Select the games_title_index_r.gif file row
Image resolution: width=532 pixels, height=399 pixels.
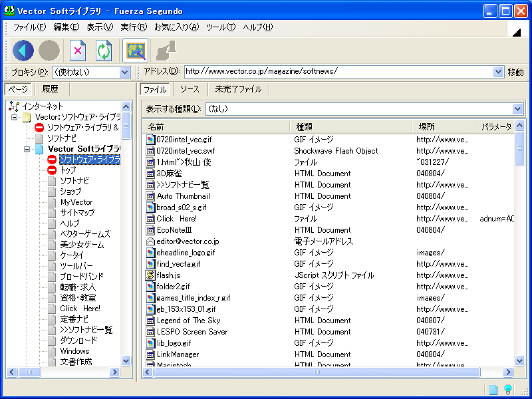pos(328,298)
